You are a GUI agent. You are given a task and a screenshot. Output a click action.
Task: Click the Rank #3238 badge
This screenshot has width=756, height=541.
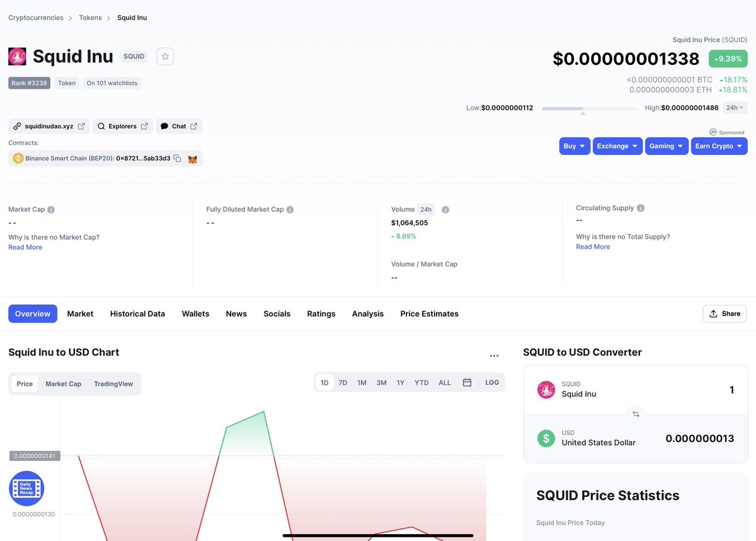click(30, 83)
